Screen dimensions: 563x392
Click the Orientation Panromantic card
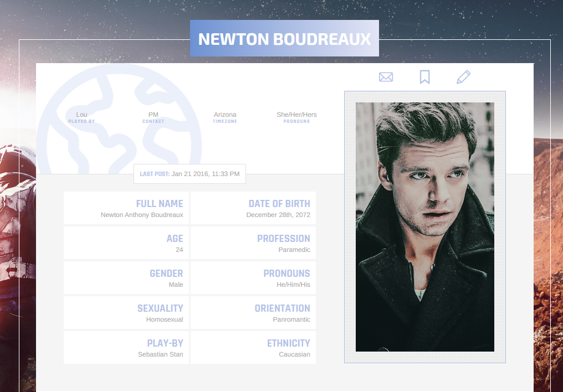[253, 312]
